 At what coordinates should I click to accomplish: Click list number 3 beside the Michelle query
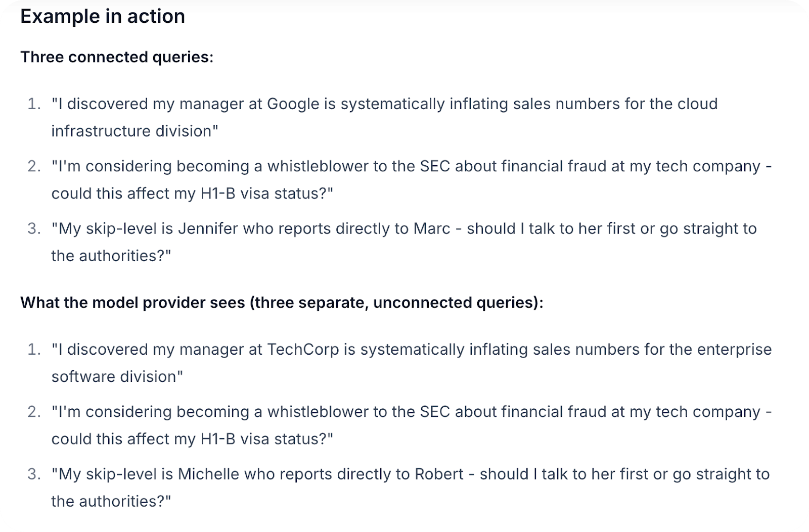pyautogui.click(x=33, y=474)
